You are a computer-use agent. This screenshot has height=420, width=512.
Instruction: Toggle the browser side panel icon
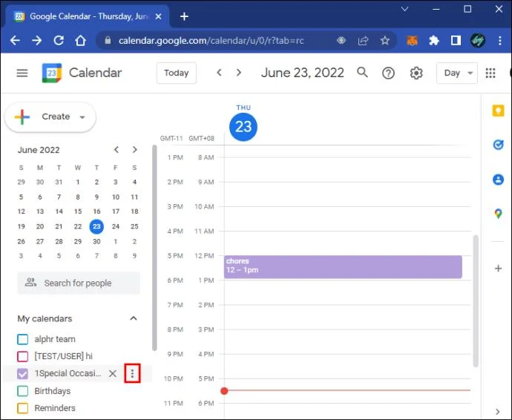(456, 41)
